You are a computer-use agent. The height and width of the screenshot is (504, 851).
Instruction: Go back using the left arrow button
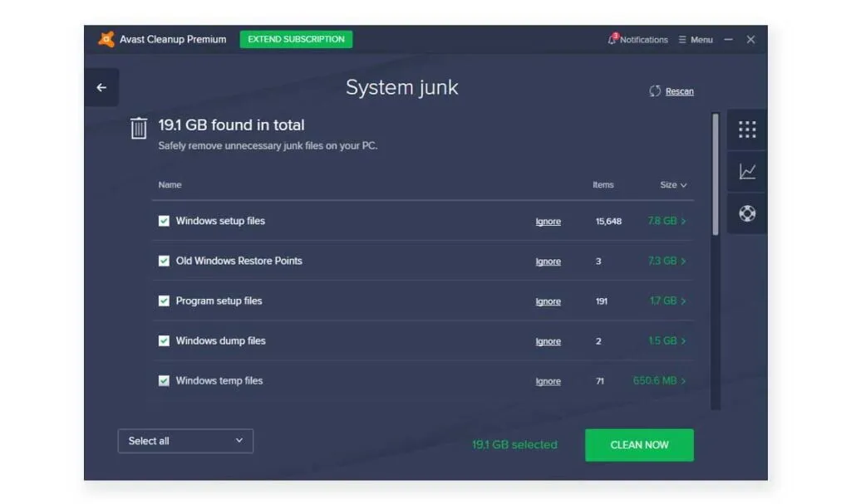tap(101, 87)
